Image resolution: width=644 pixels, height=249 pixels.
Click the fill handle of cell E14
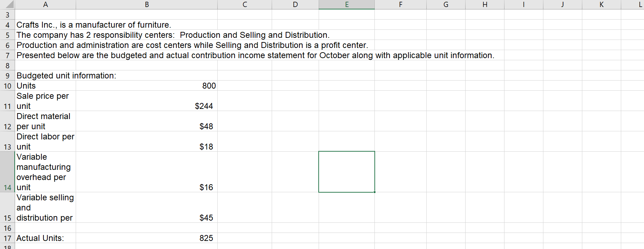click(374, 192)
